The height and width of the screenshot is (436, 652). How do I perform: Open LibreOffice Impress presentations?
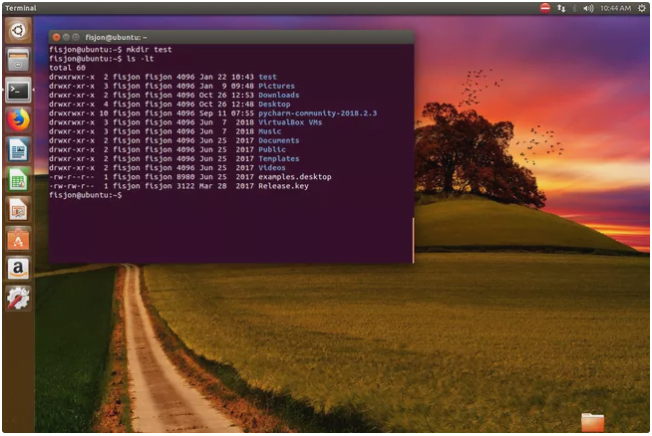(18, 210)
